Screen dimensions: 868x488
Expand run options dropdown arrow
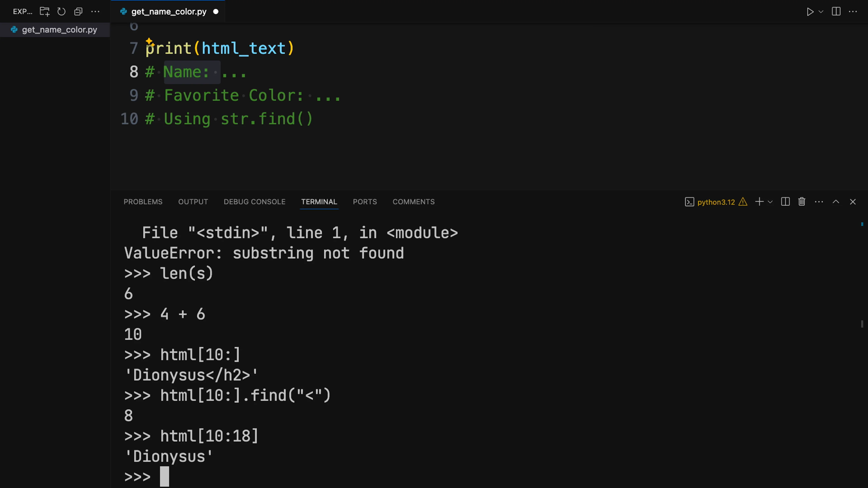[821, 12]
